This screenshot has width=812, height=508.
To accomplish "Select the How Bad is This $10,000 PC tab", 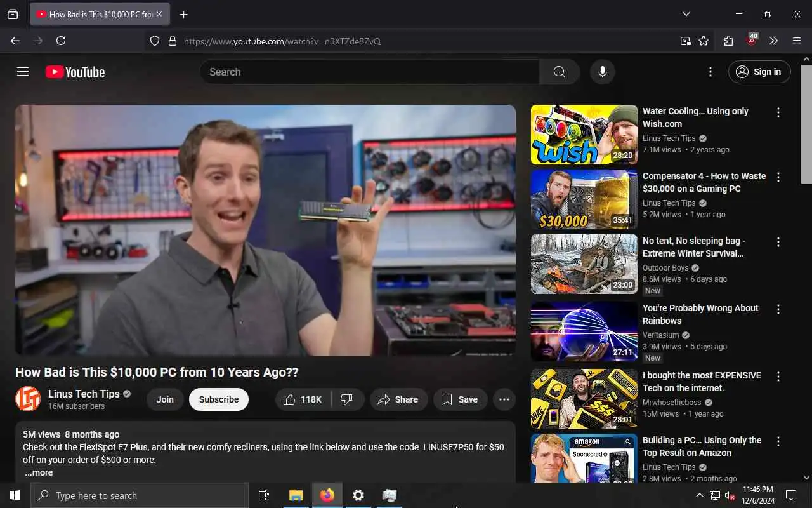I will [100, 14].
